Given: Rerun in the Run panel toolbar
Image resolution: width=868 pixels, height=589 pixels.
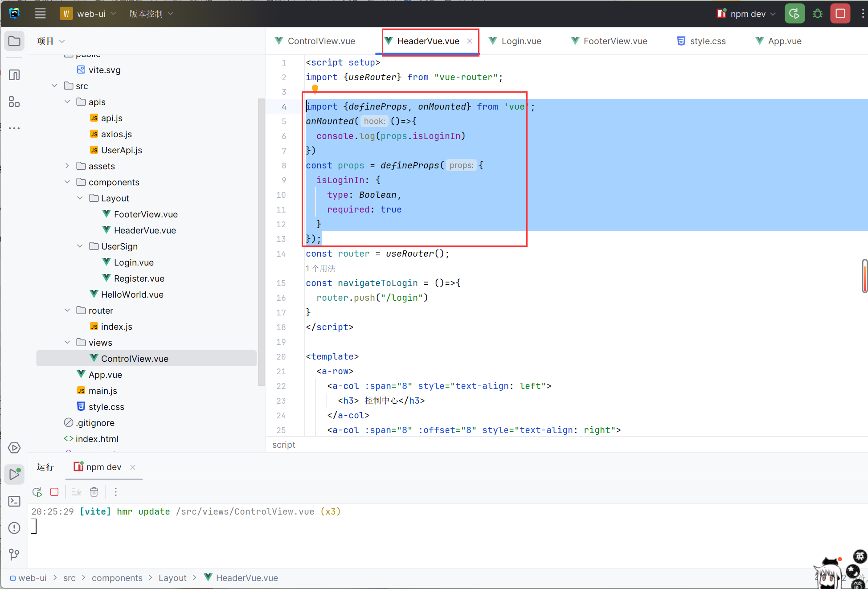Looking at the screenshot, I should 37,492.
